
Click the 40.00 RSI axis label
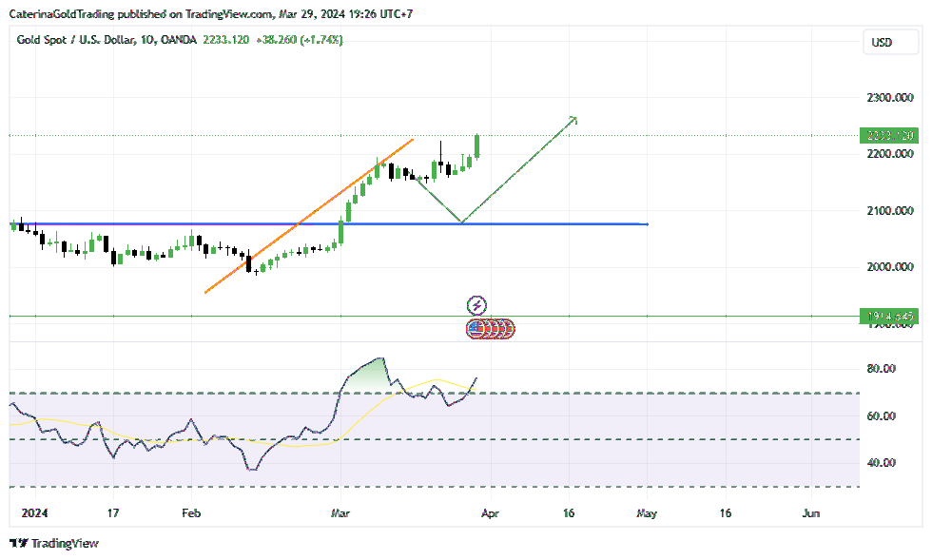tap(881, 462)
